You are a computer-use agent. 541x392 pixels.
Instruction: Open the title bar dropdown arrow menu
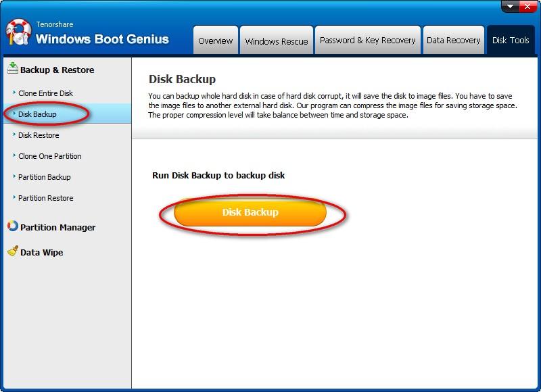coord(510,6)
